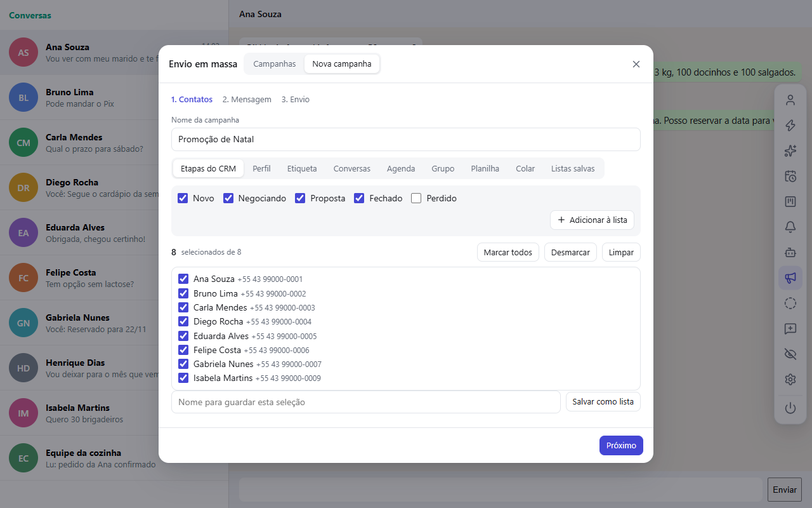Screen dimensions: 812x508
Task: Click the power icon in sidebar
Action: (x=790, y=408)
